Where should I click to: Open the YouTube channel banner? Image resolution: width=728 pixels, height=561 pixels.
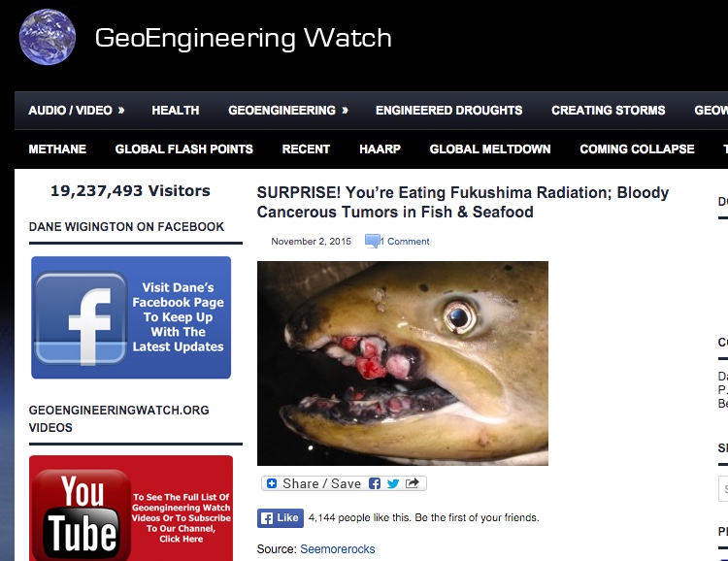131,509
